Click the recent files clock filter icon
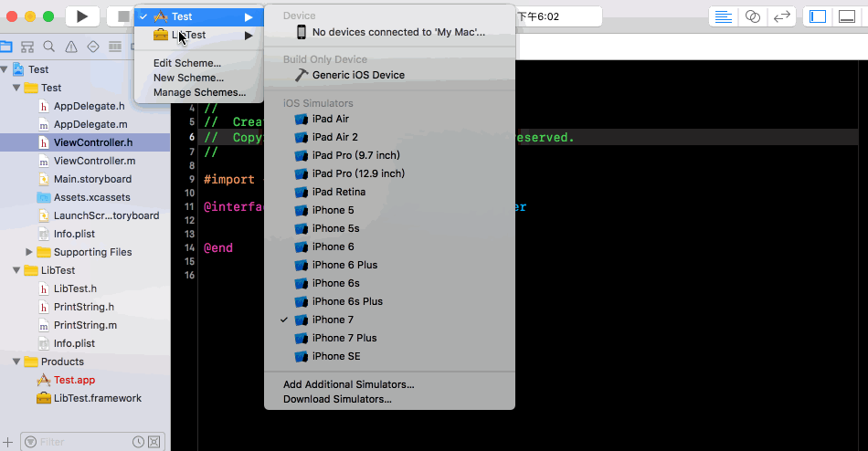 (138, 442)
